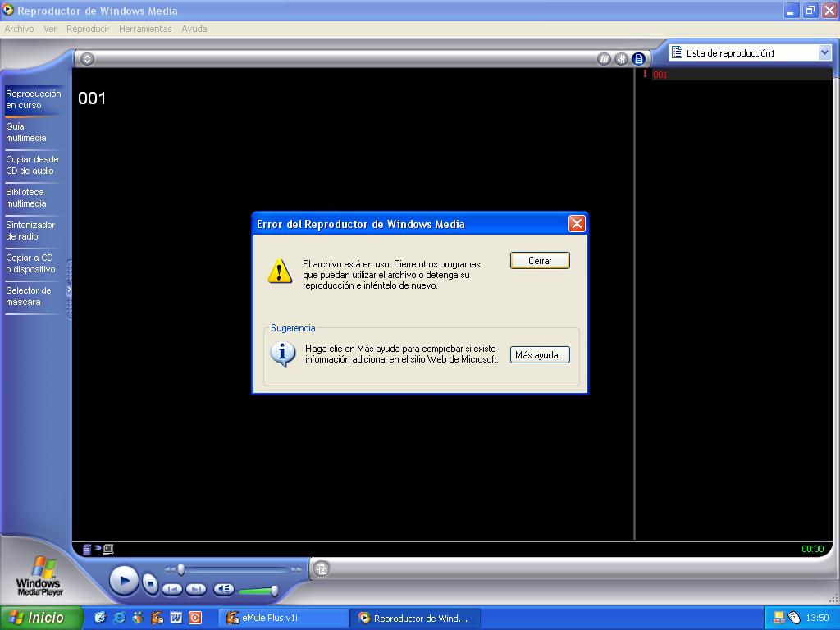Click the rewind arrows icon
The width and height of the screenshot is (840, 630).
[x=170, y=570]
